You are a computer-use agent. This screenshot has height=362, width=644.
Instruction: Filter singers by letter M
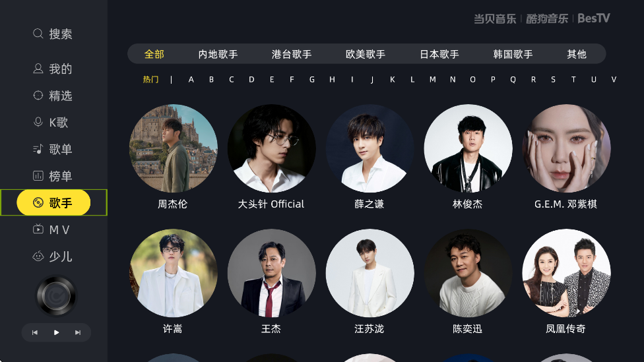click(x=432, y=80)
